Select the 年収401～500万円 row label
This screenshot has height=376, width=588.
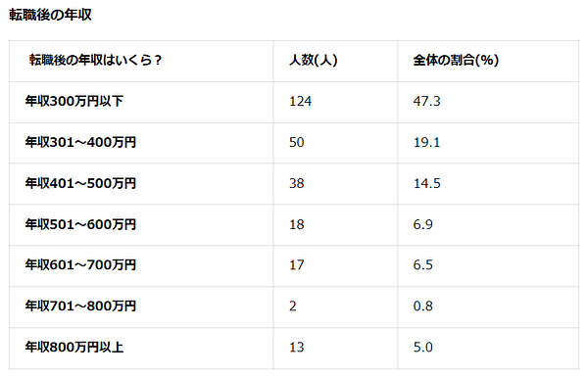(x=80, y=183)
